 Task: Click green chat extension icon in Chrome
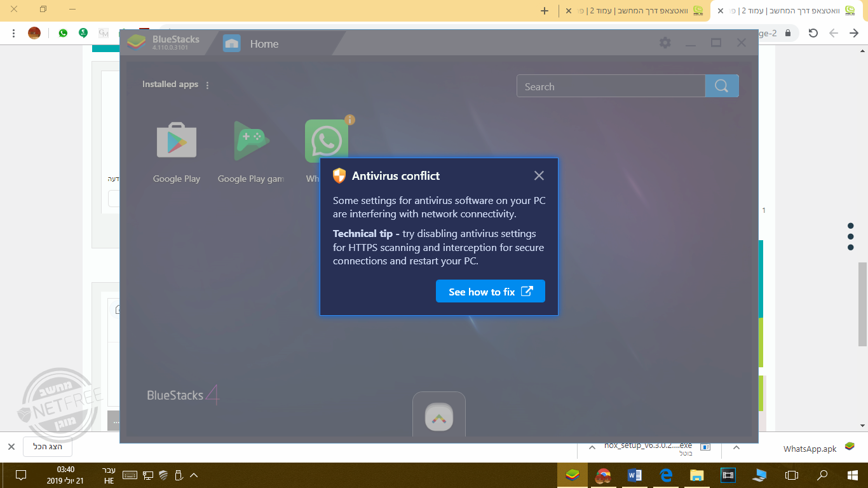coord(83,33)
